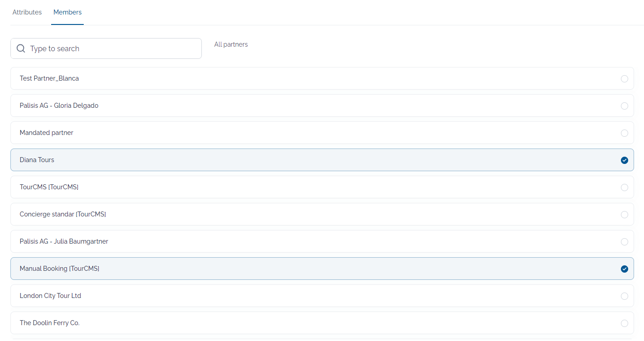The height and width of the screenshot is (341, 644).
Task: Select Concierge standar [TourCMS] radio button
Action: pyautogui.click(x=625, y=215)
